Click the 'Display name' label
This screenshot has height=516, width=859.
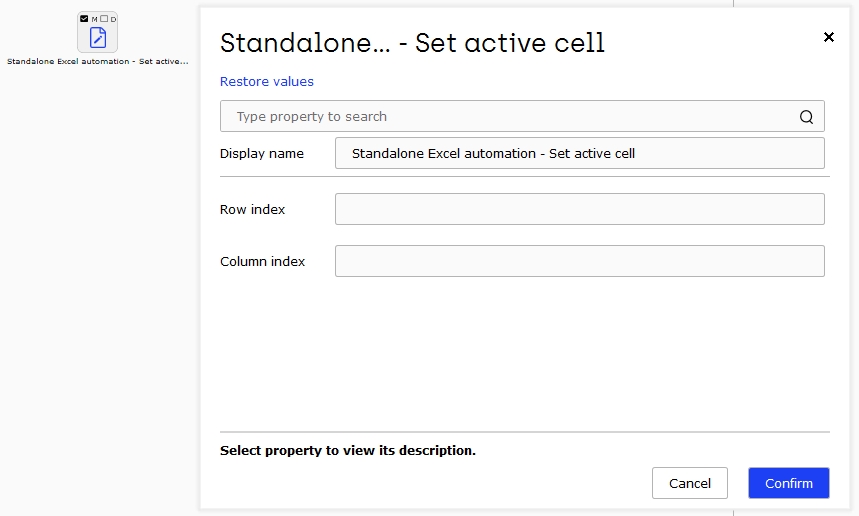(262, 154)
